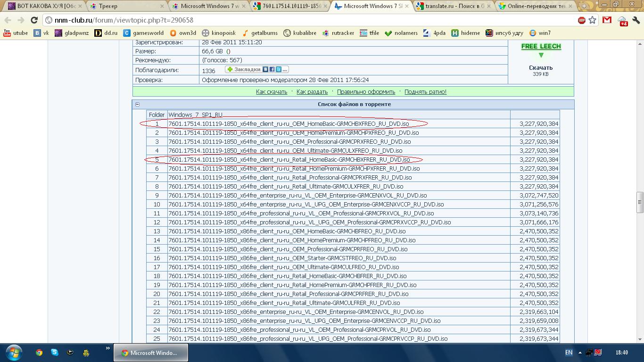Click the vertical page scrollbar thumb
This screenshot has height=362, width=644.
pyautogui.click(x=640, y=202)
